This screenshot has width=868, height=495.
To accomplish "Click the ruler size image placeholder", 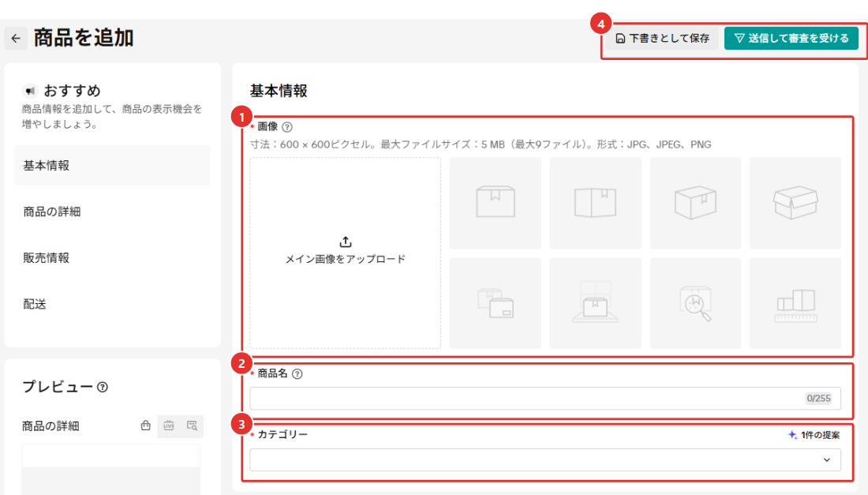I will 795,303.
